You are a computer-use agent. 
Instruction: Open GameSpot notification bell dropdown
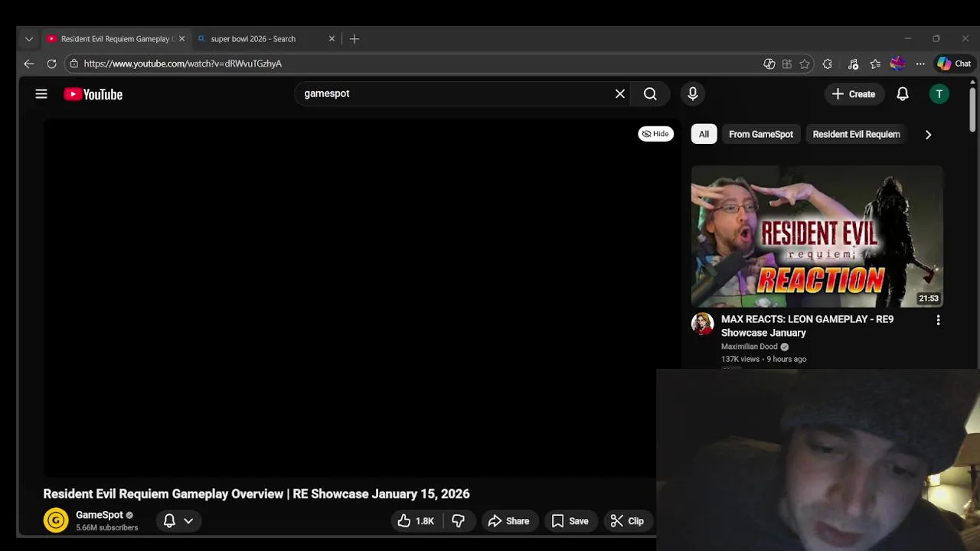[178, 521]
